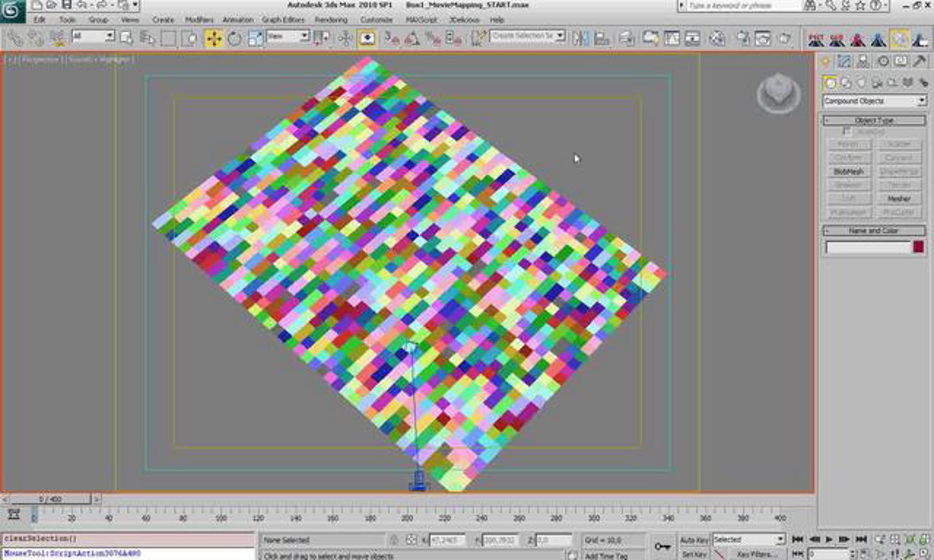Open the Modify panel tab

click(844, 61)
